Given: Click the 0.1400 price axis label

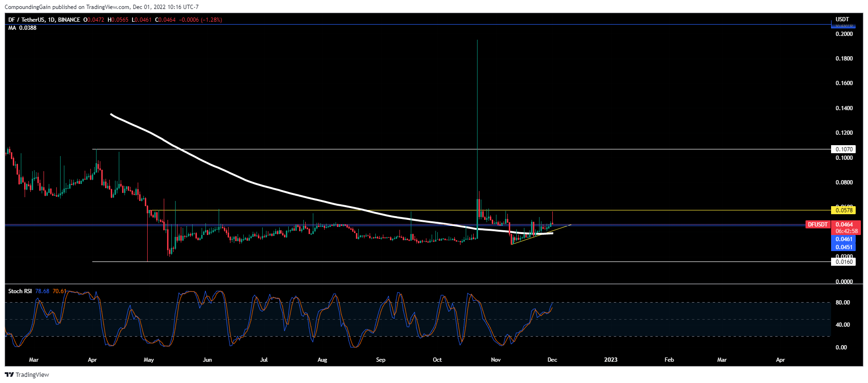Looking at the screenshot, I should pyautogui.click(x=844, y=108).
